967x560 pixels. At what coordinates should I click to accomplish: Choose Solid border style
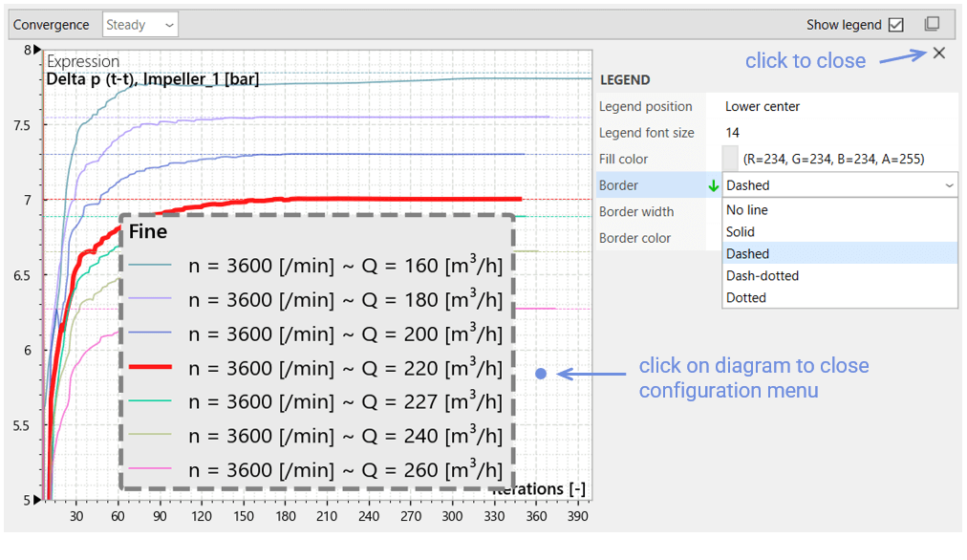(840, 232)
